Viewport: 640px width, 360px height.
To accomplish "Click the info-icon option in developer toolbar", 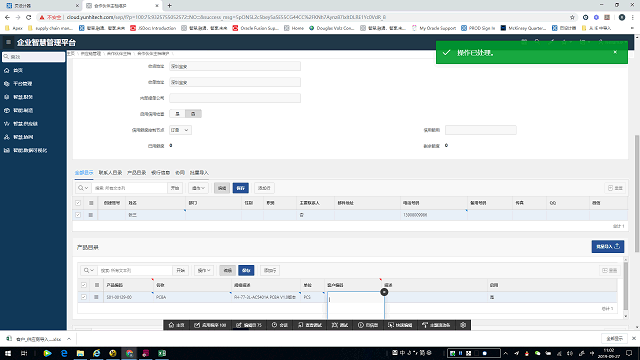I will [x=368, y=325].
